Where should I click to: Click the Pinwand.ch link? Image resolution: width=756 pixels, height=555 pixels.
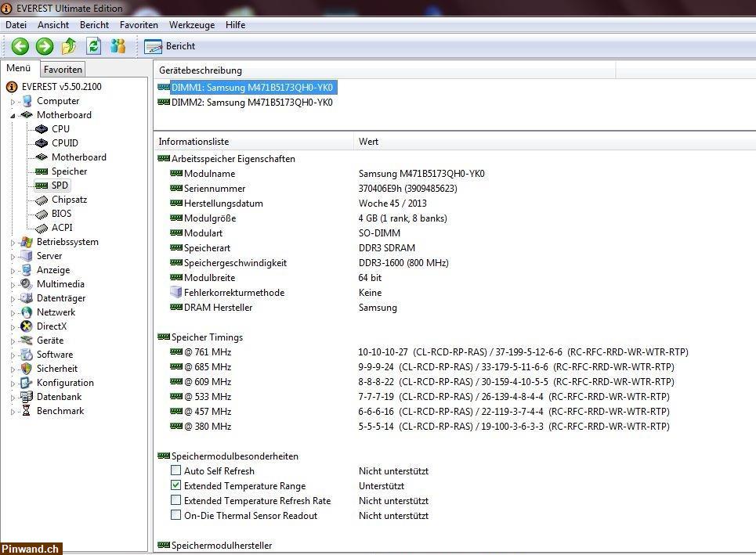[x=29, y=549]
